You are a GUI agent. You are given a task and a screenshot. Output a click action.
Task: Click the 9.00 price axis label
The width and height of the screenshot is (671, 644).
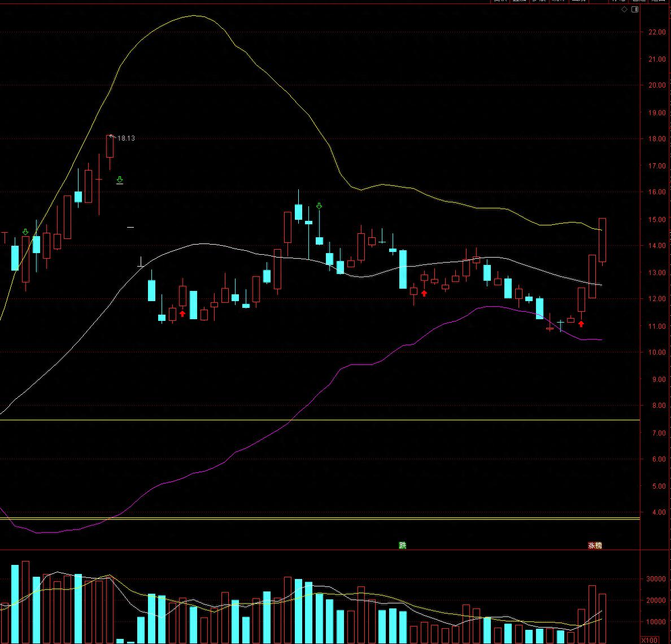[x=659, y=380]
